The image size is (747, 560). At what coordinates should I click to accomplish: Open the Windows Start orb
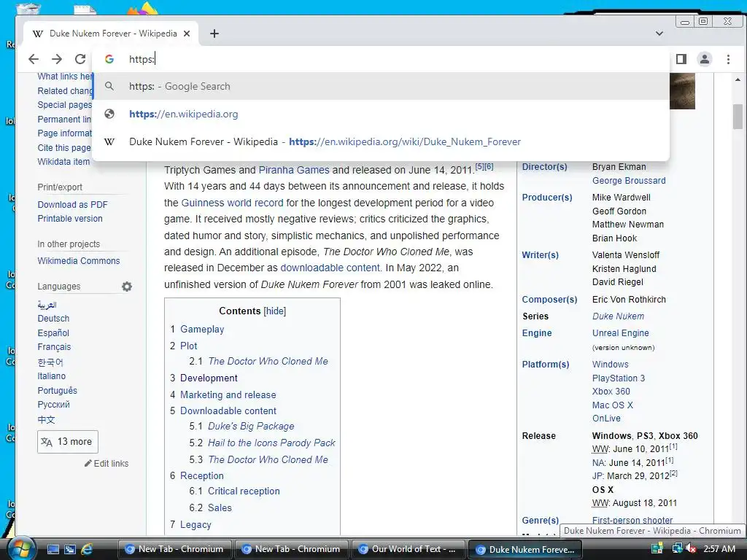(20, 548)
